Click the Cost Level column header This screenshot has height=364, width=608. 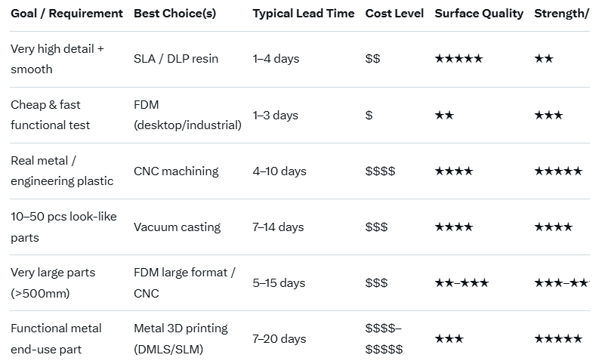[394, 14]
